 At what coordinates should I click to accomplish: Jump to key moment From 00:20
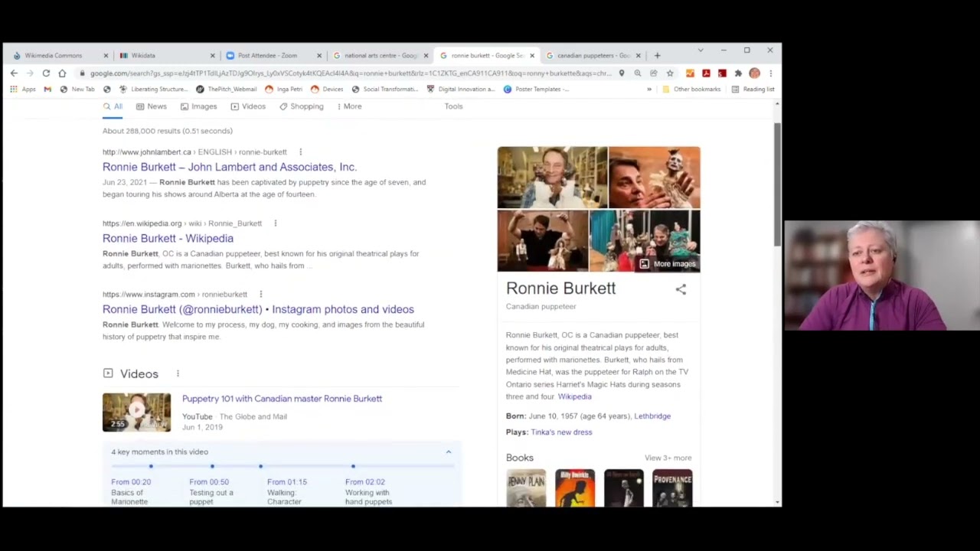point(131,482)
